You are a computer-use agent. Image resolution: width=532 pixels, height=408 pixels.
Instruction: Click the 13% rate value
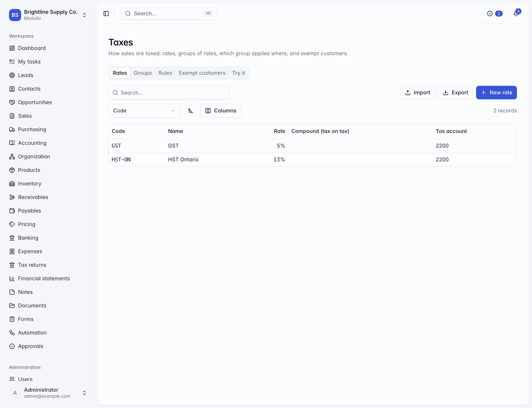(x=279, y=160)
